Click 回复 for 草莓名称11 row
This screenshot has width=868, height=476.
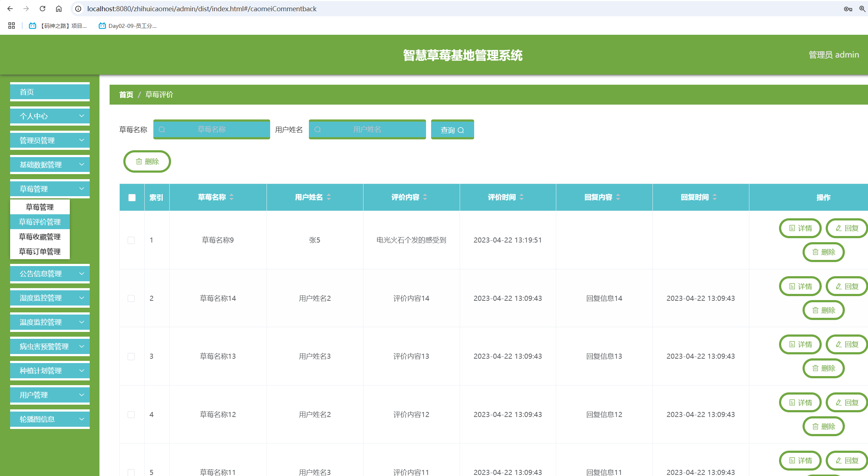[x=847, y=460]
